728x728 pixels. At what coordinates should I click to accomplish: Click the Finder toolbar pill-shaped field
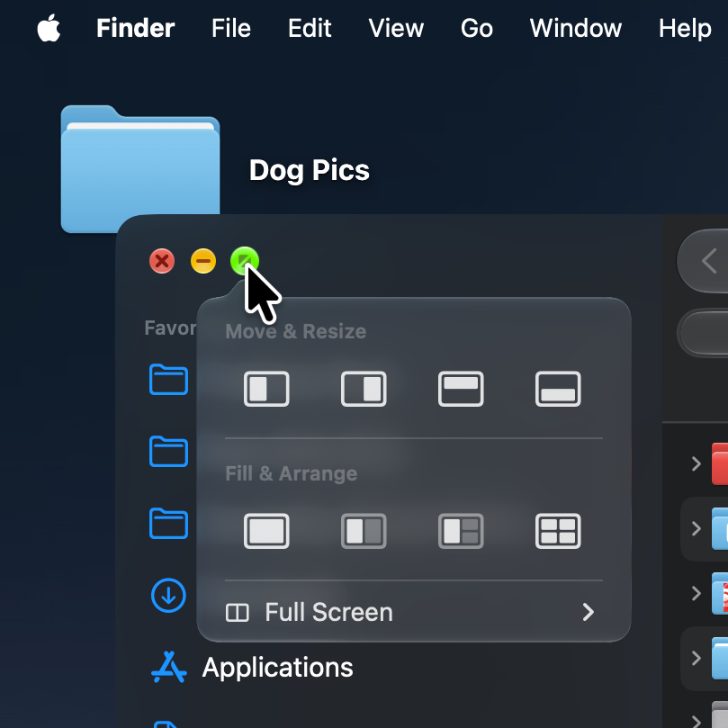click(703, 333)
